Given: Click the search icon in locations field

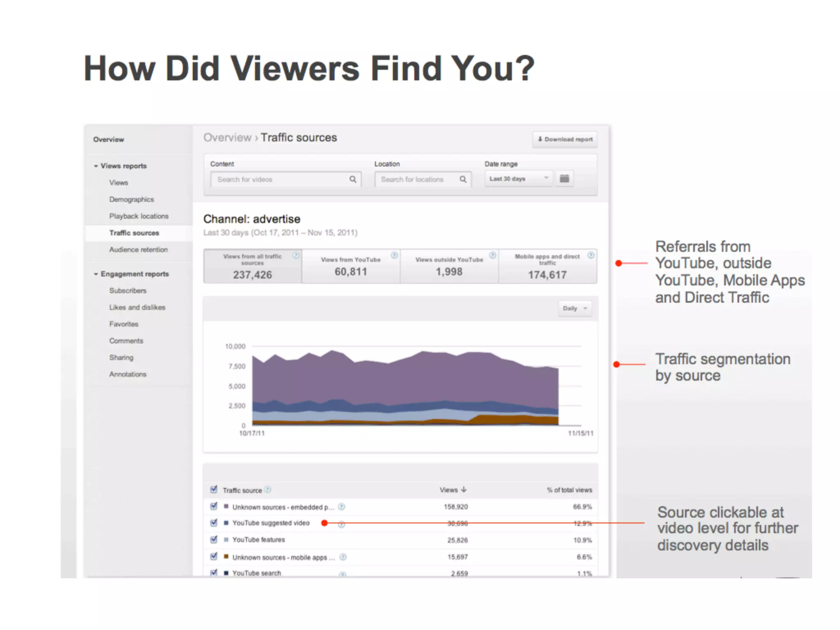Looking at the screenshot, I should [463, 179].
